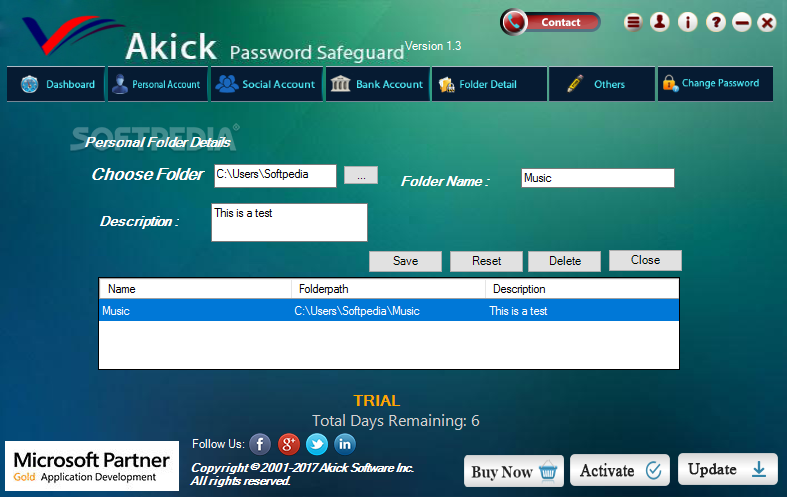Sort by the Folderpath column header
Viewport: 787px width, 497px height.
point(388,289)
